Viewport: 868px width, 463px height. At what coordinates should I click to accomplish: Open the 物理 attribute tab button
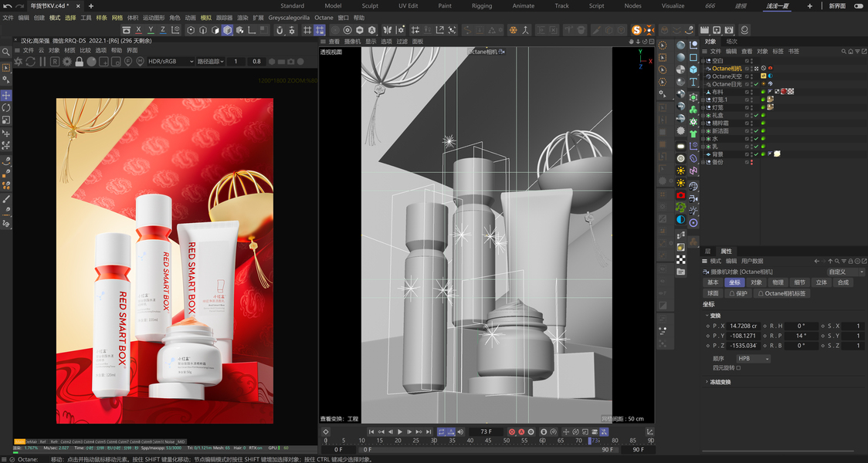(778, 282)
